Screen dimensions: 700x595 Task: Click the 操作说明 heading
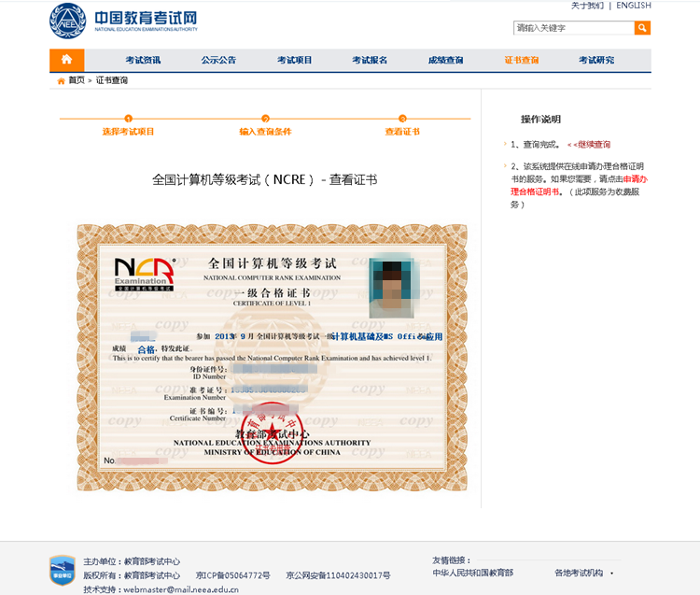click(x=540, y=120)
